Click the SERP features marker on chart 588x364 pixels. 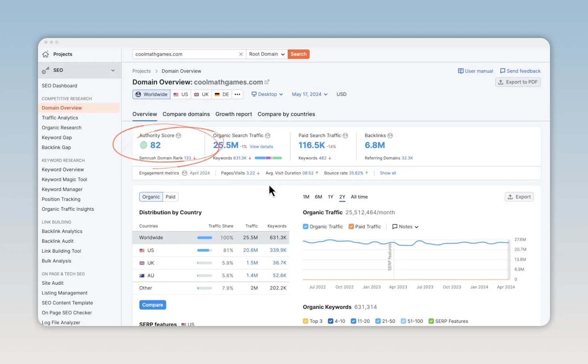point(390,256)
